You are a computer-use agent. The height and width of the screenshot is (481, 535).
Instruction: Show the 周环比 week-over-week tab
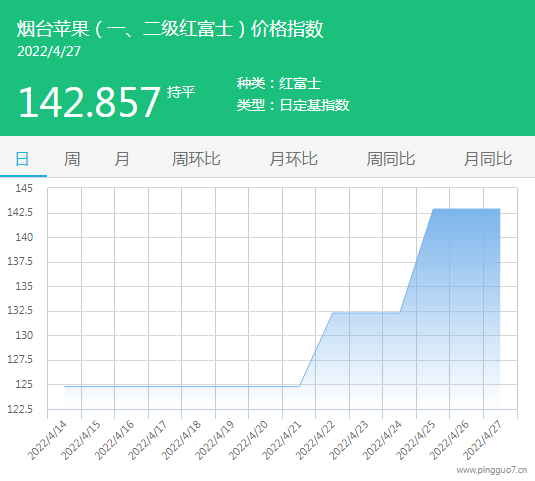196,159
